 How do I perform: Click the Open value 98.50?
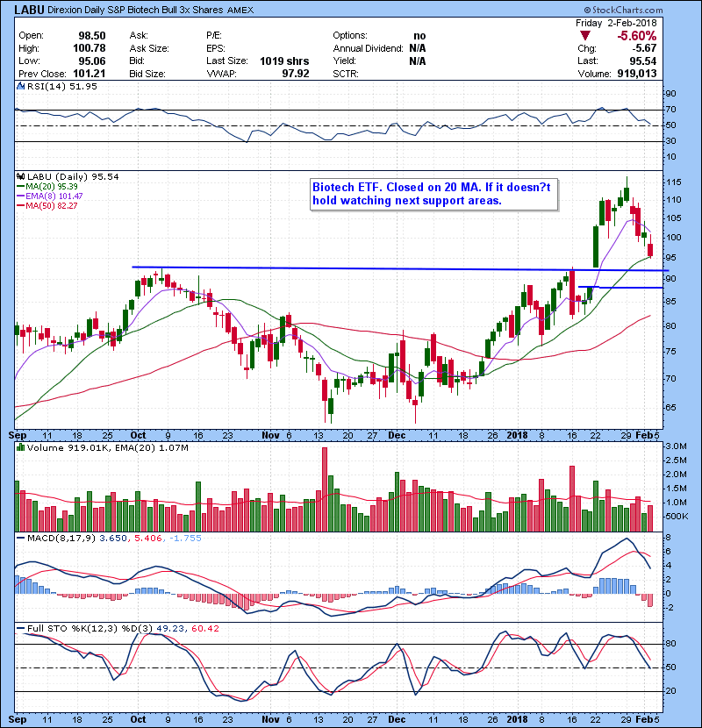point(92,36)
